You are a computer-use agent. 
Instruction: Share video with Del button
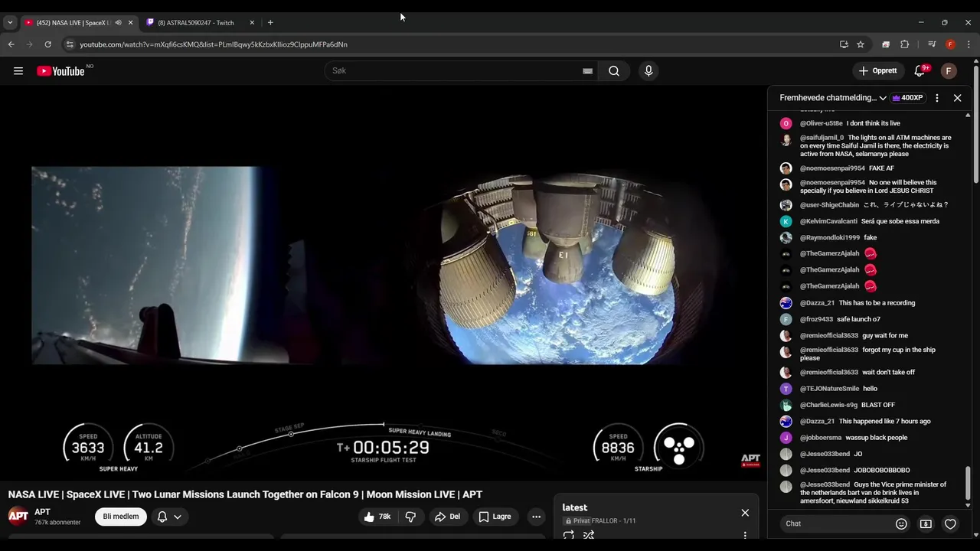(447, 517)
